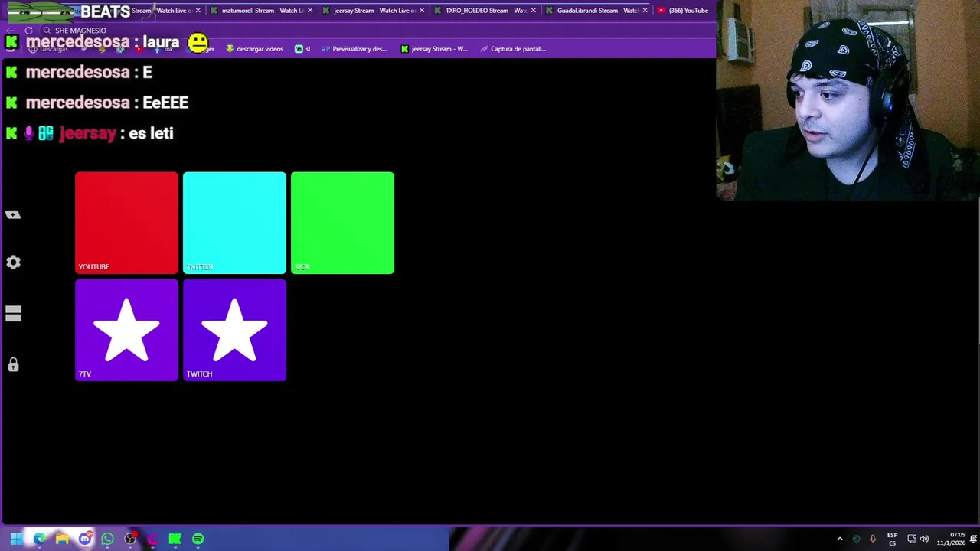Click the cyan TWITTER tile
Image resolution: width=980 pixels, height=551 pixels.
click(234, 223)
